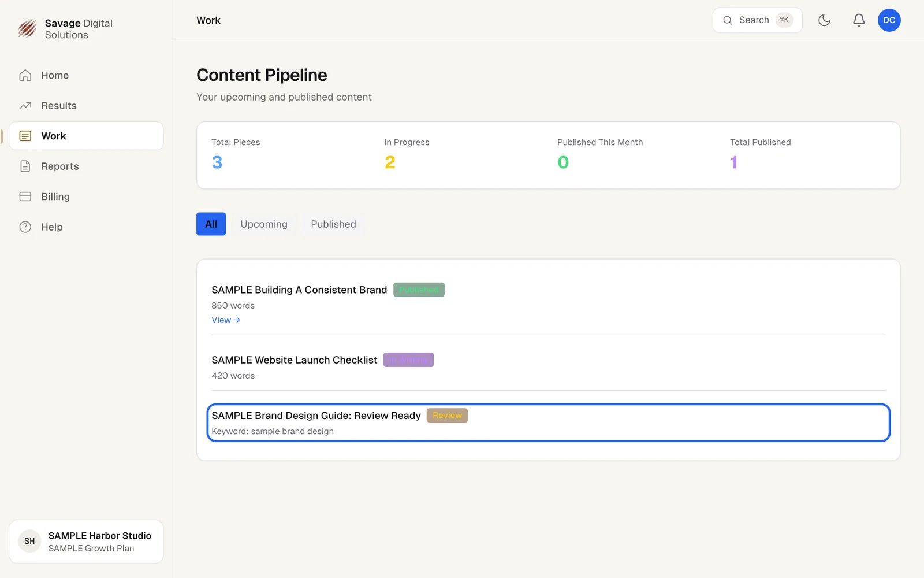Click the Work list icon in sidebar

pyautogui.click(x=25, y=136)
